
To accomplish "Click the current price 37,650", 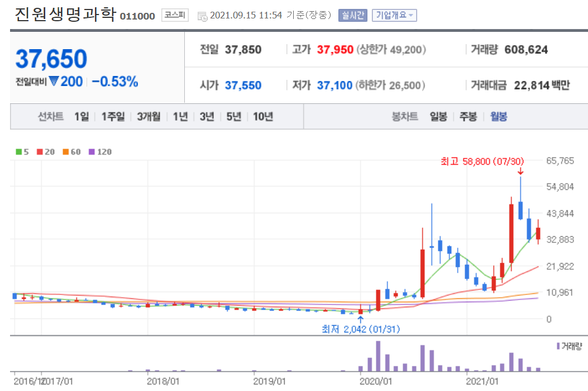I will tap(51, 59).
